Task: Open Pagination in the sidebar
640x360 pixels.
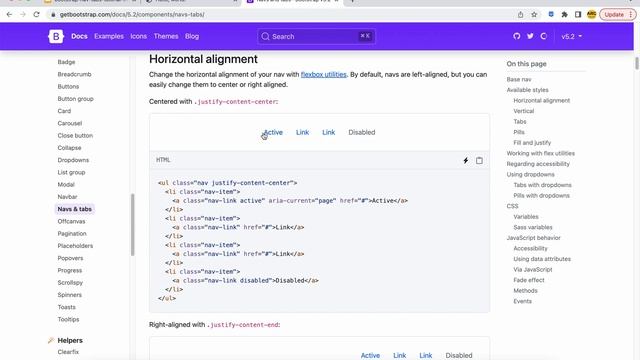Action: [x=72, y=233]
